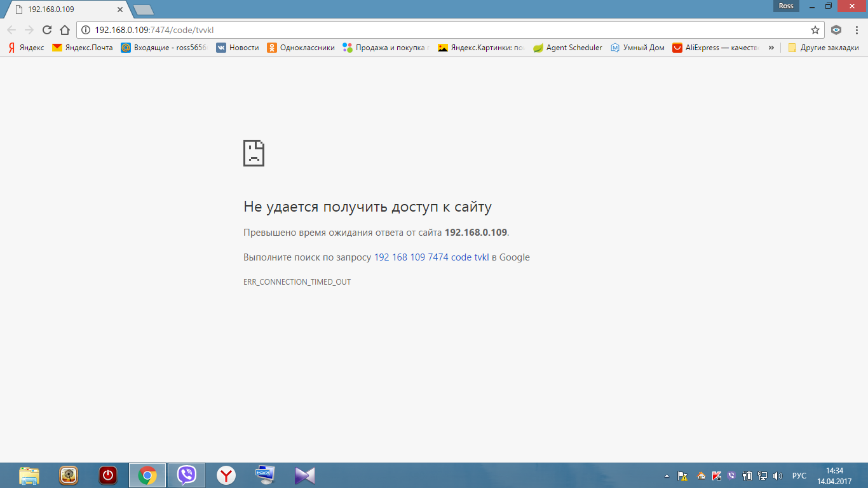This screenshot has height=488, width=868.
Task: Launch Yandex Browser from the taskbar
Action: point(226,475)
